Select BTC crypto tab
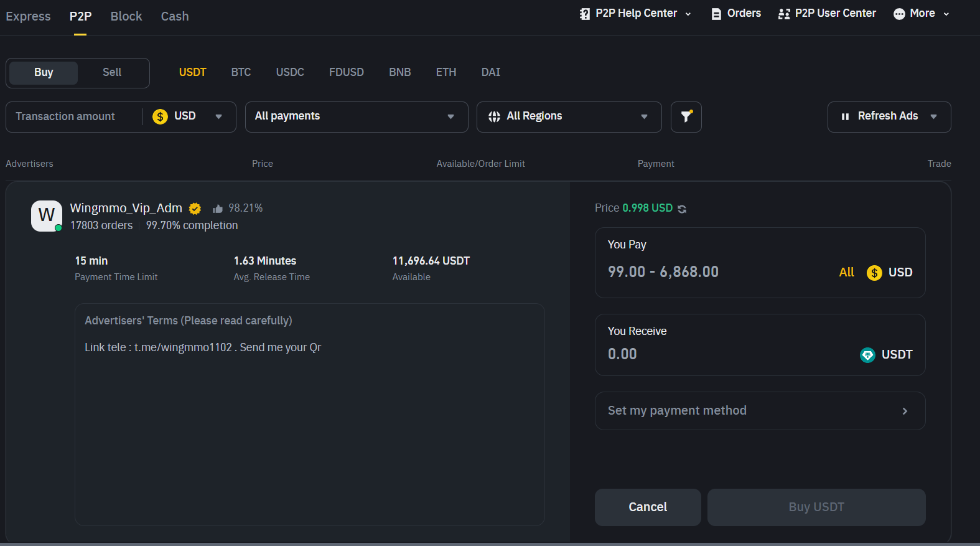 click(241, 72)
